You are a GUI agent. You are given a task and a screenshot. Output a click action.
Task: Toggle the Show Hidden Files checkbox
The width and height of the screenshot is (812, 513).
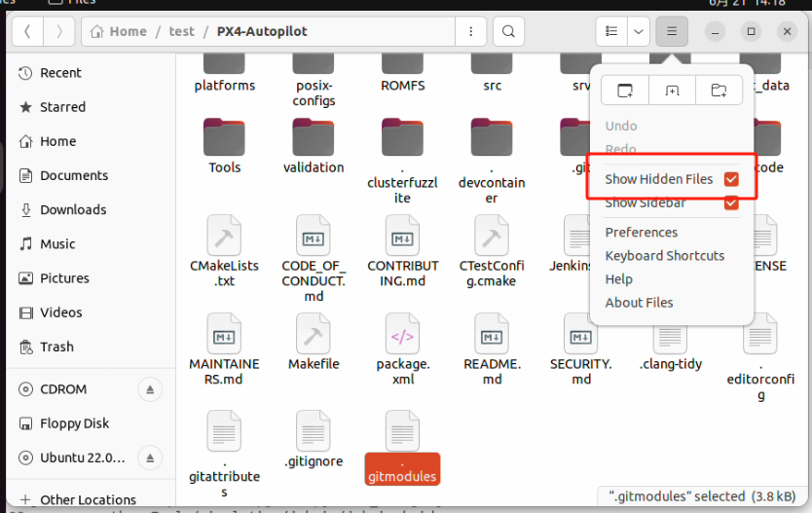(731, 179)
